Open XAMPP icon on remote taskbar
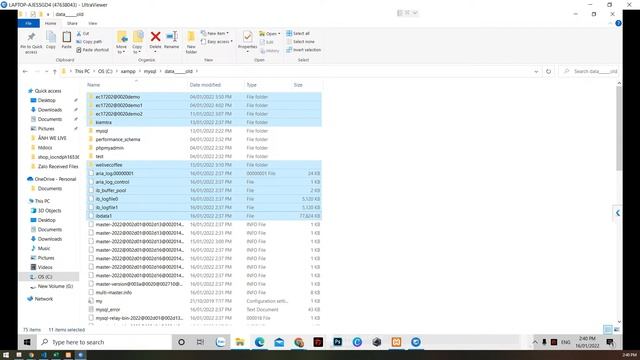640x360 pixels. click(x=396, y=342)
